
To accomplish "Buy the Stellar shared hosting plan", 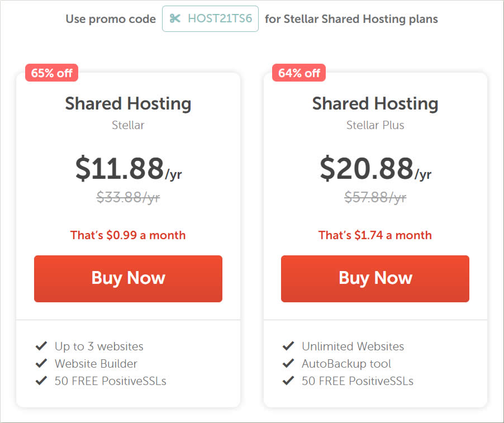I will 129,279.
